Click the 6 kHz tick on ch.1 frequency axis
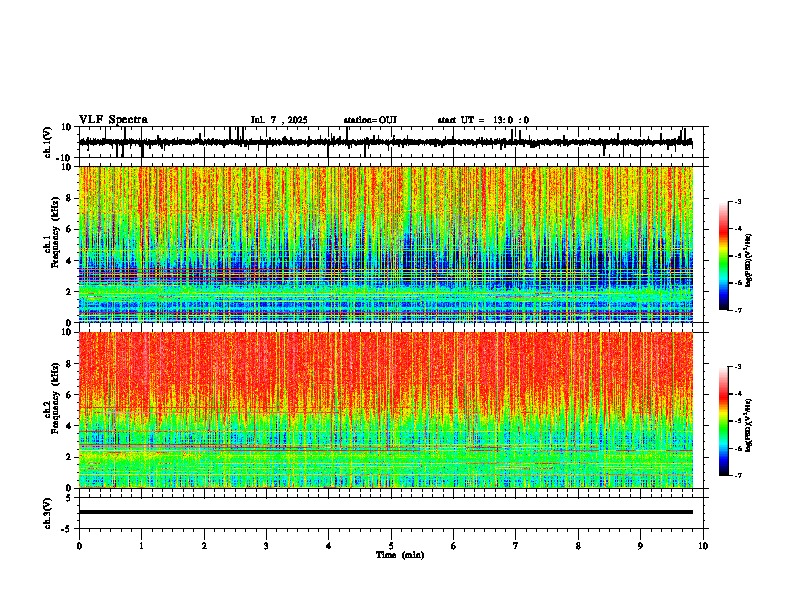This screenshot has height=612, width=792. coord(69,229)
